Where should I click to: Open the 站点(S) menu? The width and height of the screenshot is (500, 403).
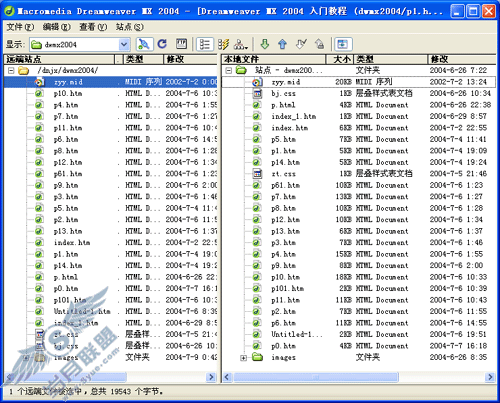tap(130, 27)
